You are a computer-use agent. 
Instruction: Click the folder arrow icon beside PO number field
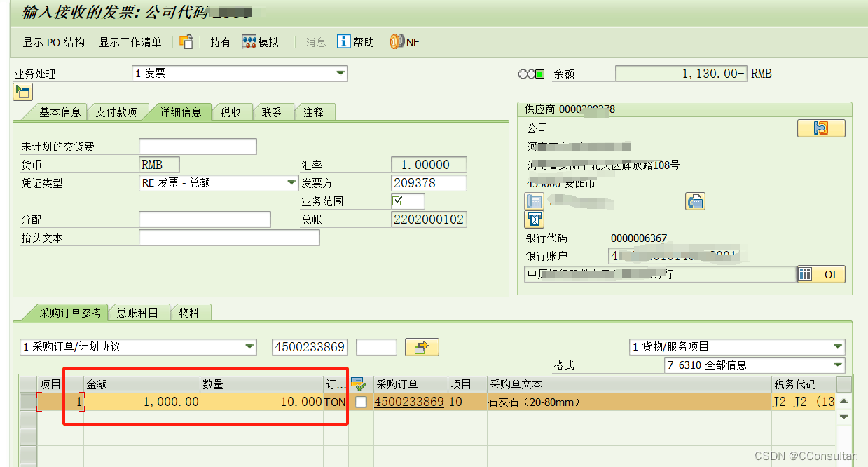tap(422, 346)
